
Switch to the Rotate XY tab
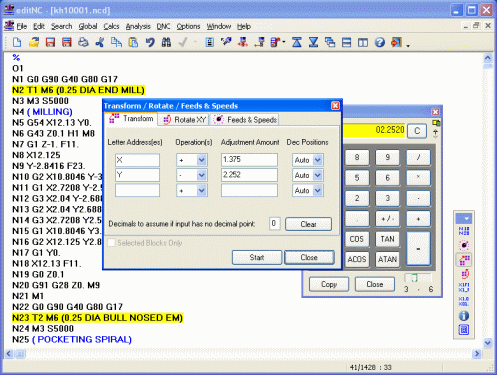(184, 120)
